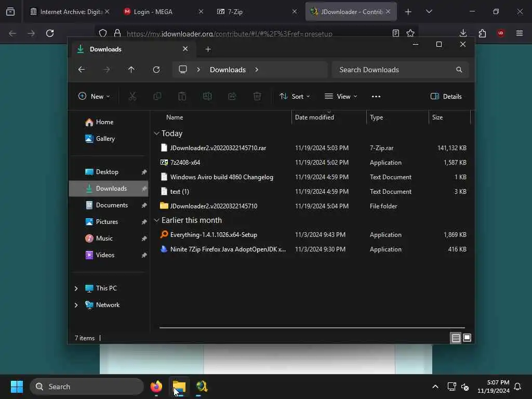Open the notifications bell in the taskbar
The height and width of the screenshot is (399, 532).
click(518, 387)
